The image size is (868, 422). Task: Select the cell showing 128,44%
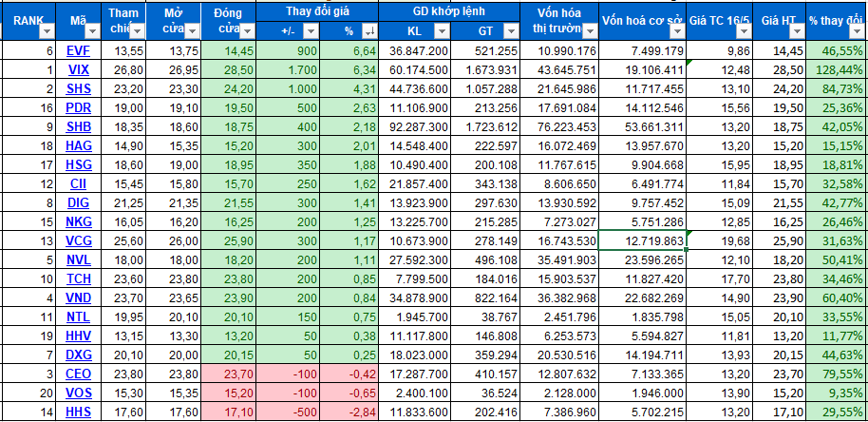point(837,70)
